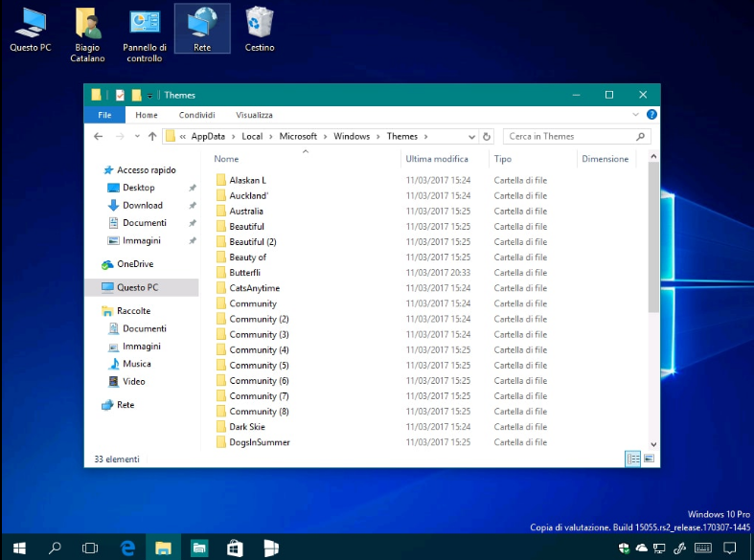Open taskbar search magnifier
754x560 pixels.
pyautogui.click(x=55, y=548)
